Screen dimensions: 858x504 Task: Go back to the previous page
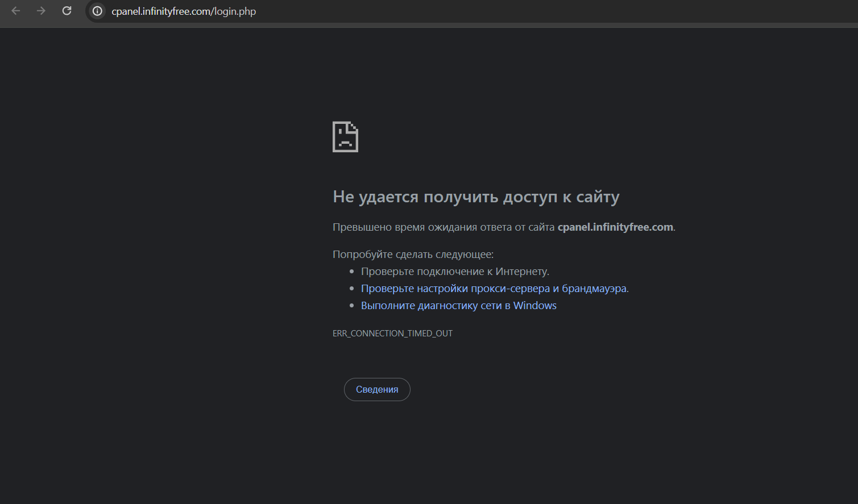16,11
